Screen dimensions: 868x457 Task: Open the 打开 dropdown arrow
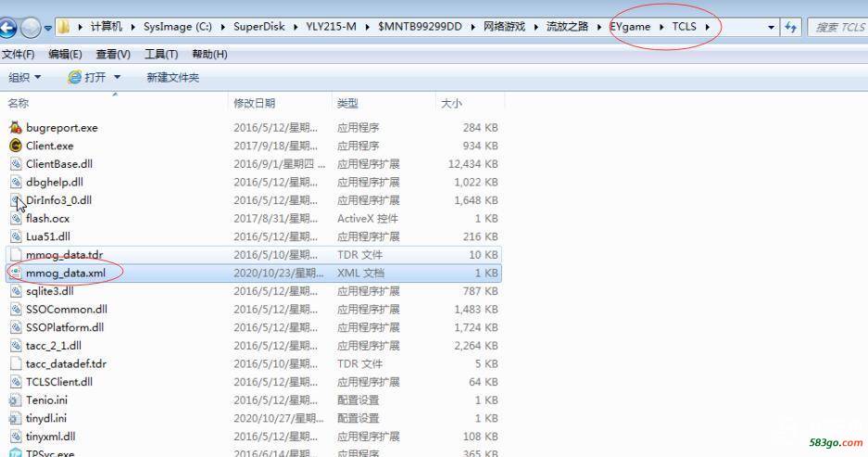(x=117, y=77)
